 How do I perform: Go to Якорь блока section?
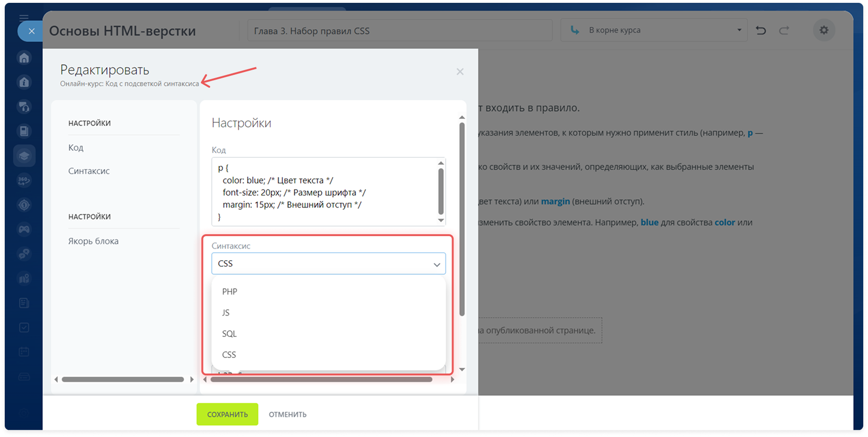93,241
